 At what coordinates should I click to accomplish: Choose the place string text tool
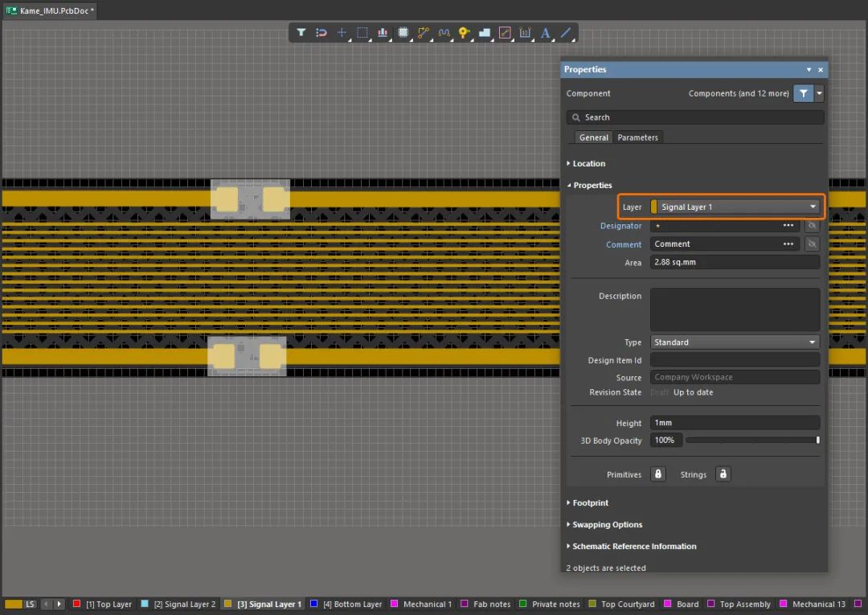click(546, 33)
